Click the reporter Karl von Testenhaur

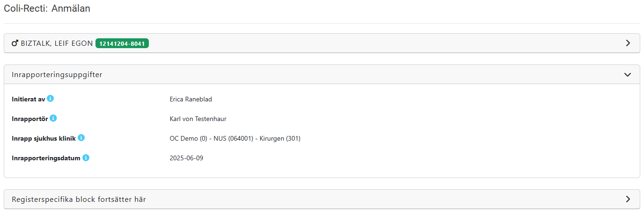click(x=198, y=119)
